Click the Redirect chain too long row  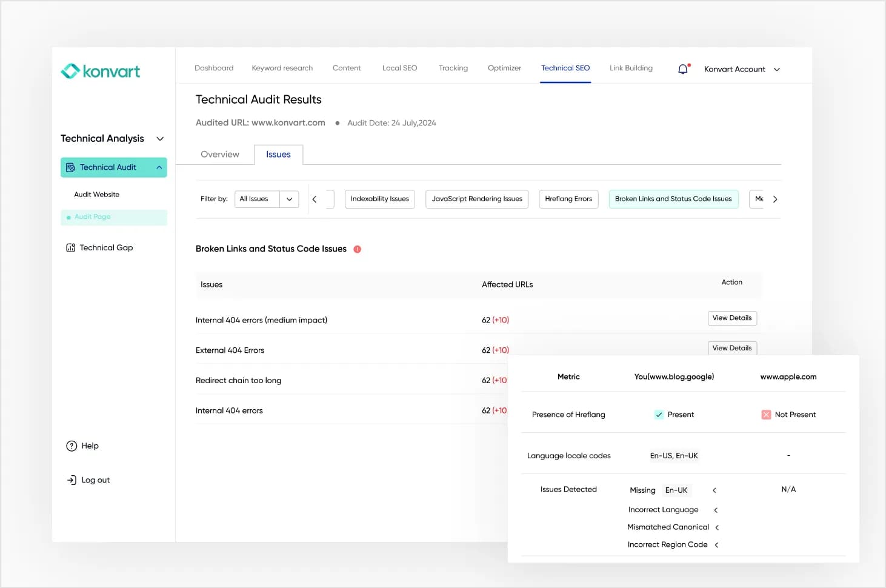click(351, 381)
